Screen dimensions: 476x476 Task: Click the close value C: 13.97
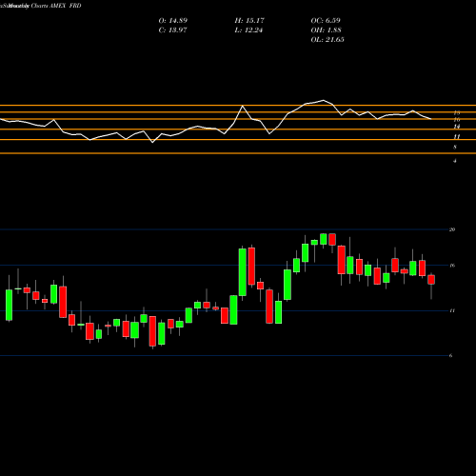click(172, 30)
